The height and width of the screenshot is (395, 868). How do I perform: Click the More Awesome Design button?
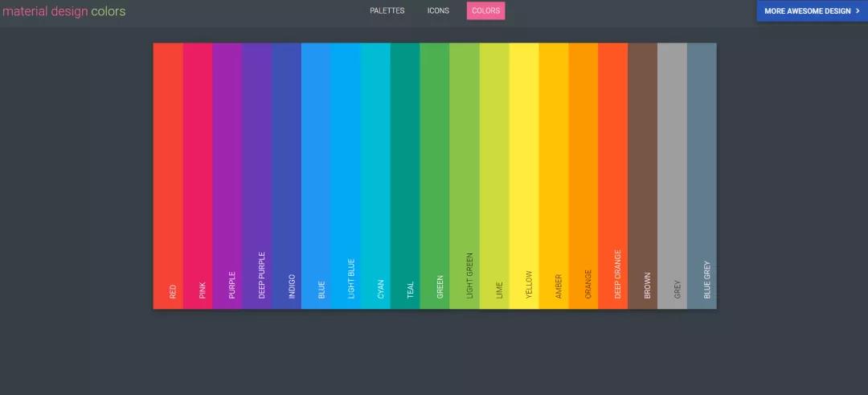click(812, 11)
